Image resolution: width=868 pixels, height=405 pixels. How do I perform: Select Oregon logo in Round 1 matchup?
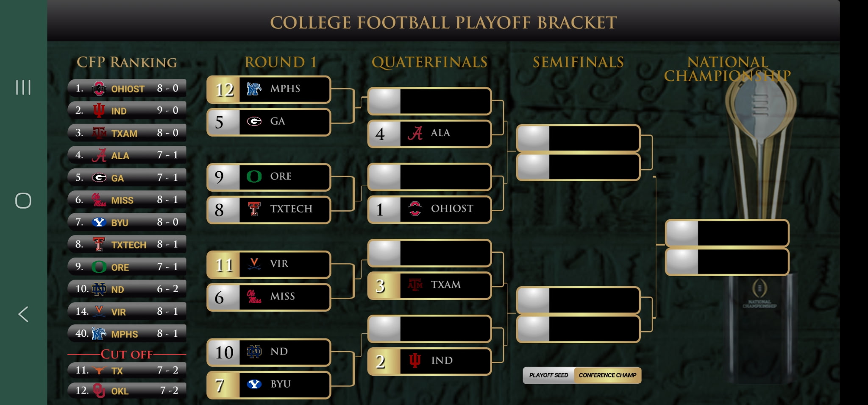tap(254, 176)
